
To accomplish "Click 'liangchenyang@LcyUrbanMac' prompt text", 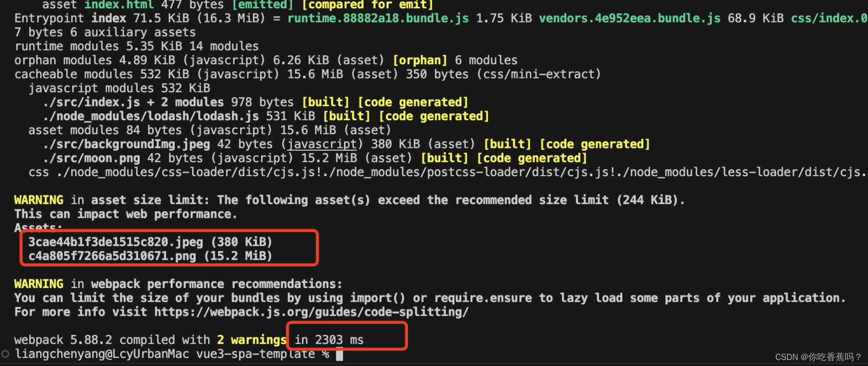I will coord(102,354).
